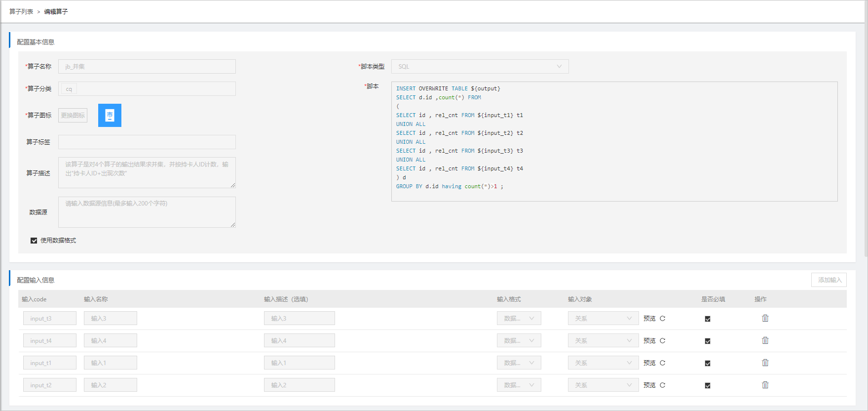Click the 更换图标 button

tap(73, 115)
